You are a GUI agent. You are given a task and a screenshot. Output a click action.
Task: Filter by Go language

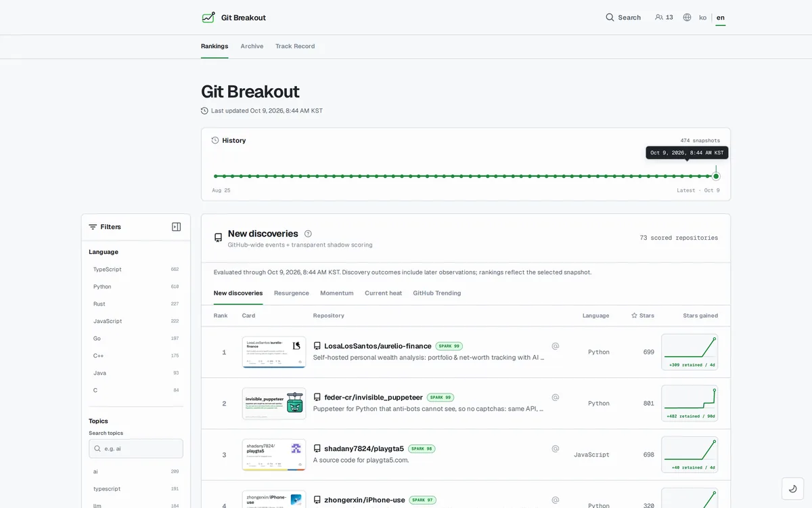pyautogui.click(x=136, y=338)
